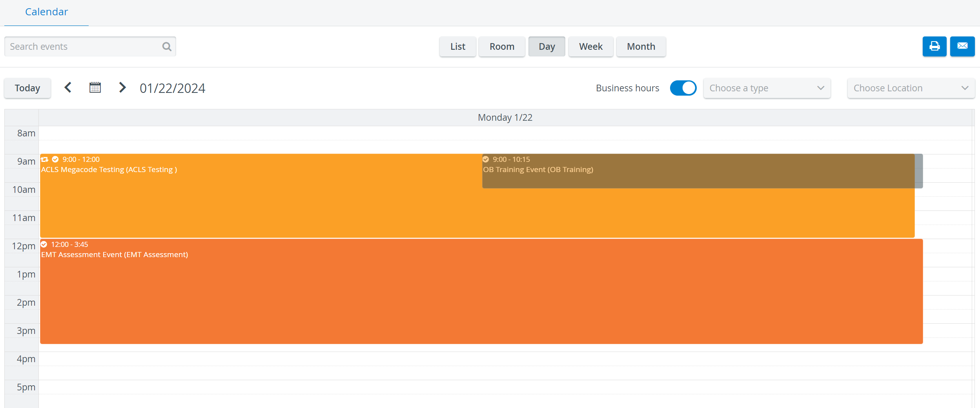
Task: Open the Choose Location dropdown
Action: click(x=911, y=88)
